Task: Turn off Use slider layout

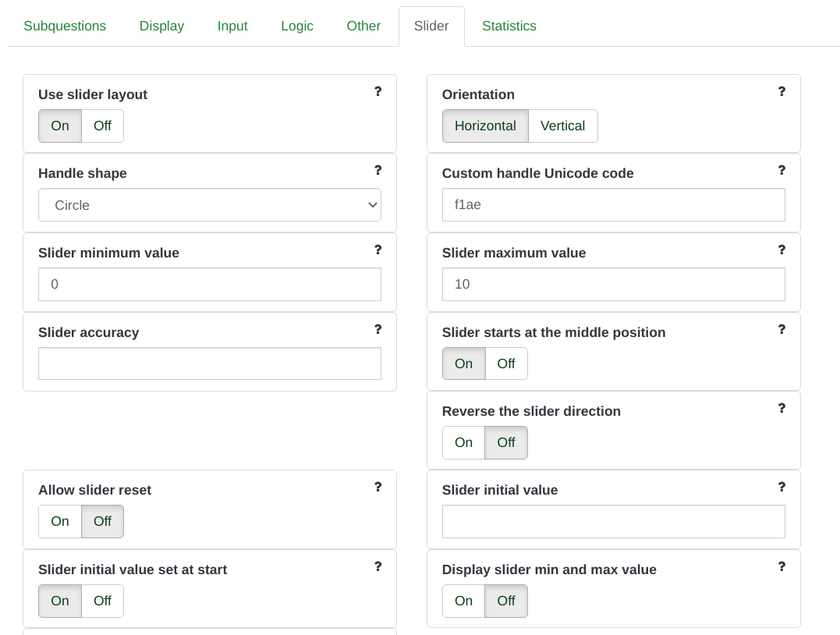Action: tap(102, 126)
